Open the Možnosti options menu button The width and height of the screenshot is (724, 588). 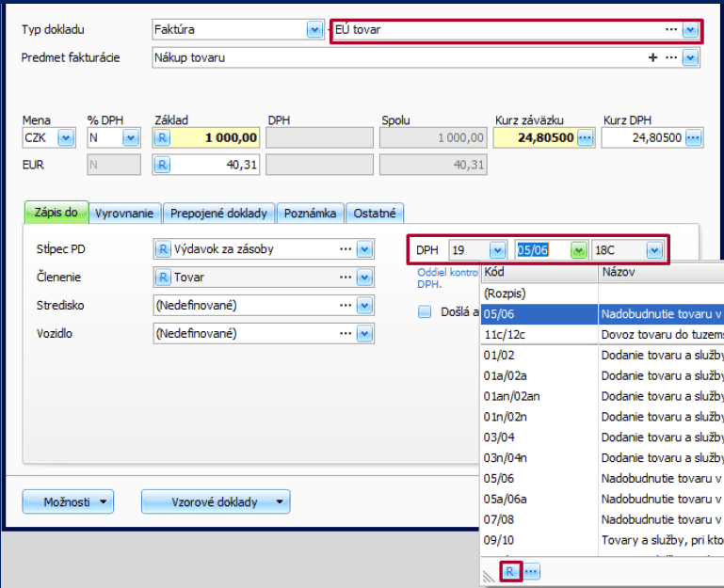[68, 501]
